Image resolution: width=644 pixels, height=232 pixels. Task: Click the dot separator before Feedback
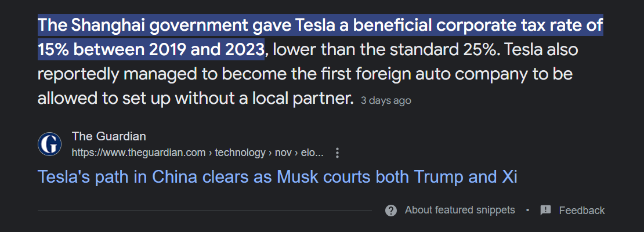coord(528,210)
